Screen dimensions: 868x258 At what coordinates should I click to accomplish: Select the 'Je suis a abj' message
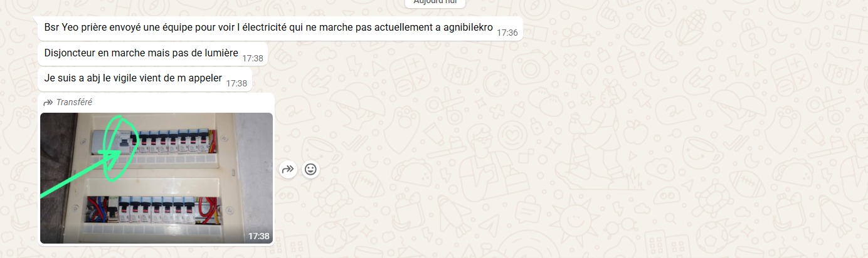[145, 80]
